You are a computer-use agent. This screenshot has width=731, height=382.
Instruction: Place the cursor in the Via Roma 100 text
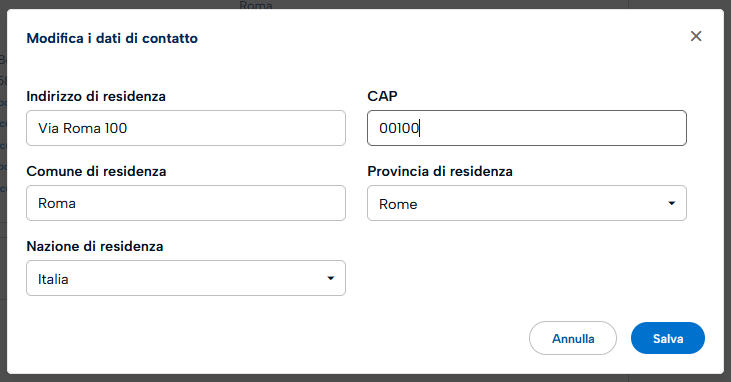pos(83,128)
